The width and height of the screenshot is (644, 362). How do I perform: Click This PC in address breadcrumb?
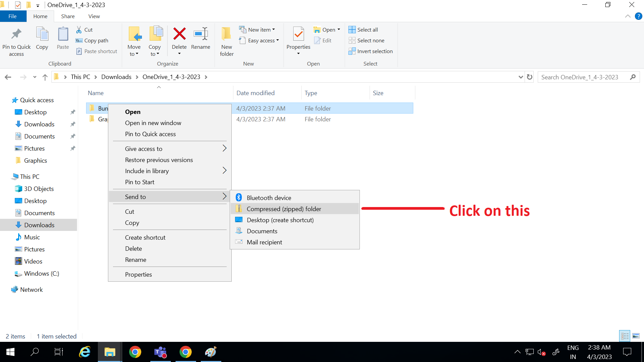pos(80,77)
